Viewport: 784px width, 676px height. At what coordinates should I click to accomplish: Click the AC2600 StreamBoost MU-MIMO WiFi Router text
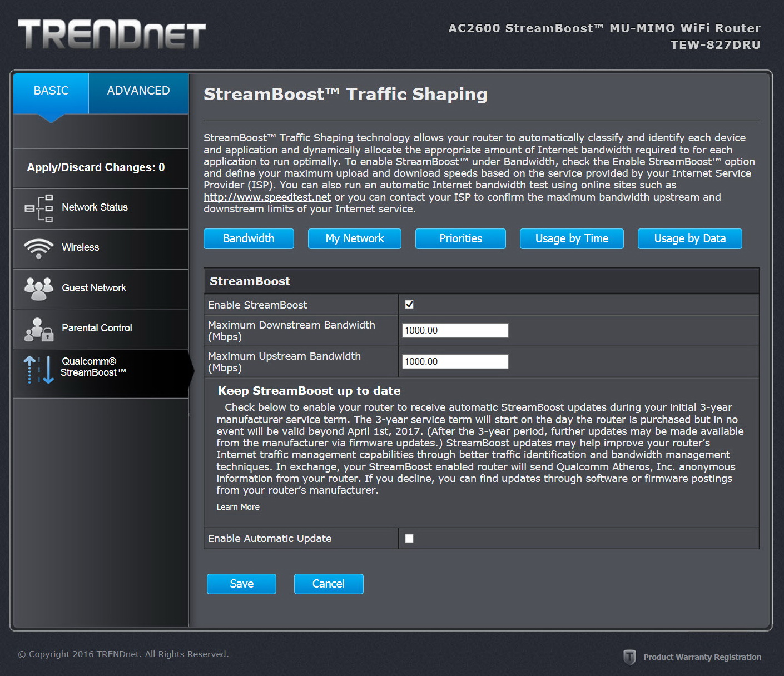[604, 28]
